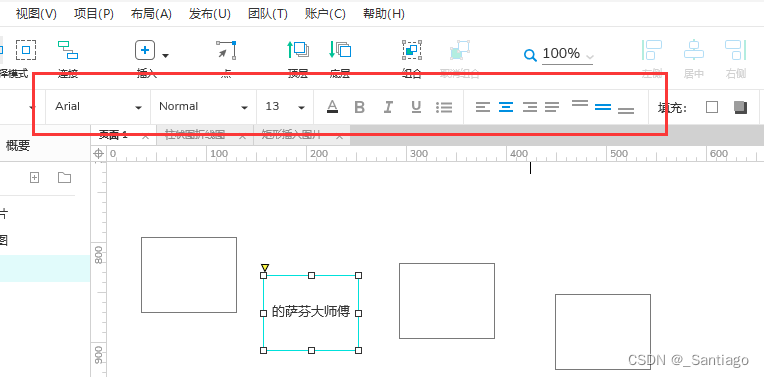
Task: Select the empty rectangle right of the selected widget
Action: pyautogui.click(x=447, y=301)
